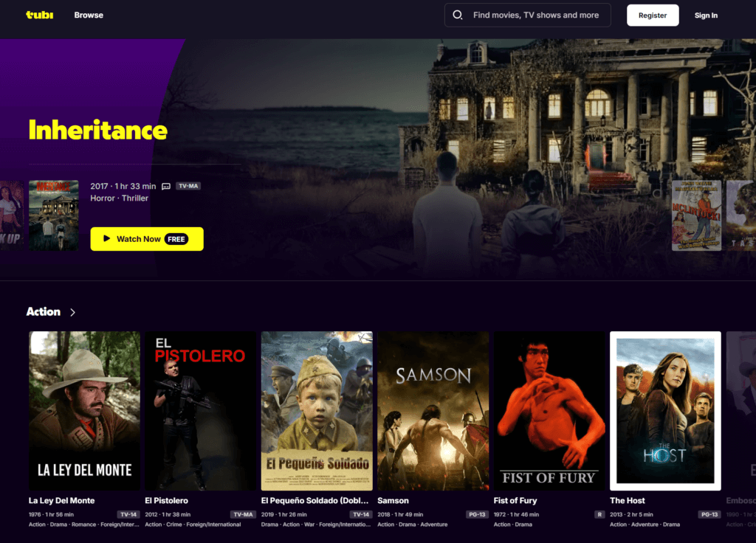756x543 pixels.
Task: Select the Inheritance carousel thumbnail
Action: pos(53,215)
